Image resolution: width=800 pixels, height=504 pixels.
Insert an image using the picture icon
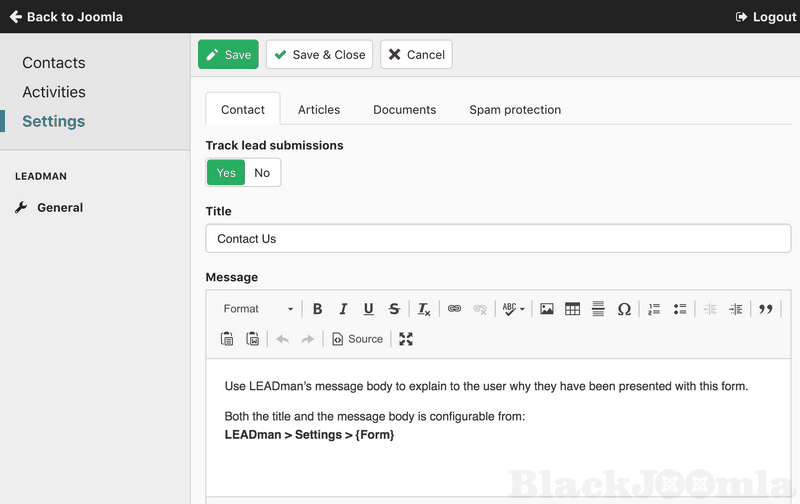tap(547, 309)
